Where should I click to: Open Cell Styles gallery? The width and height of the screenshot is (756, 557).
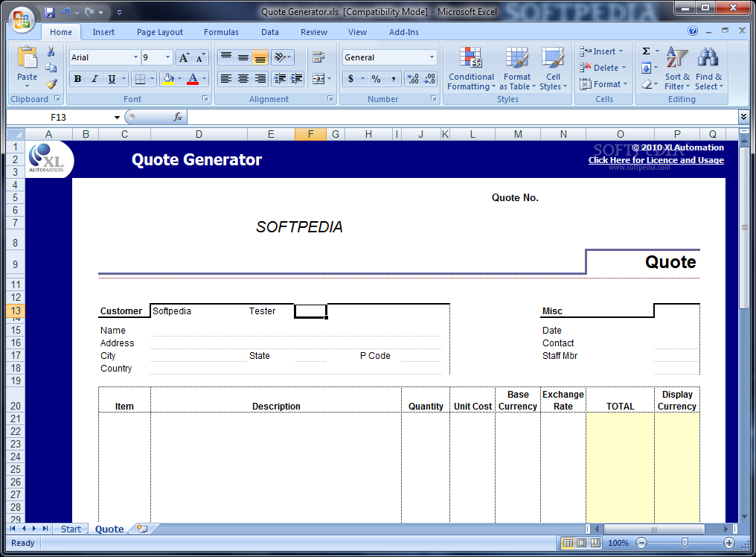[553, 69]
